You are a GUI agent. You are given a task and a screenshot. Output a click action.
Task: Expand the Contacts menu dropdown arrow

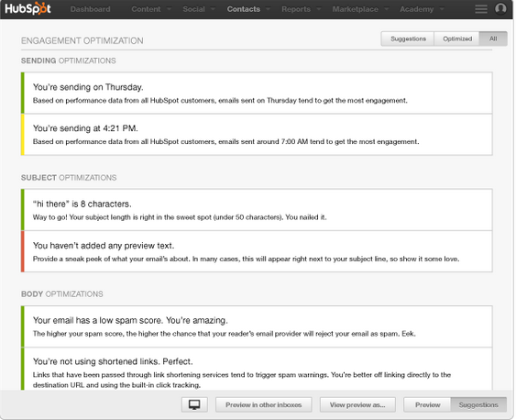tap(269, 9)
